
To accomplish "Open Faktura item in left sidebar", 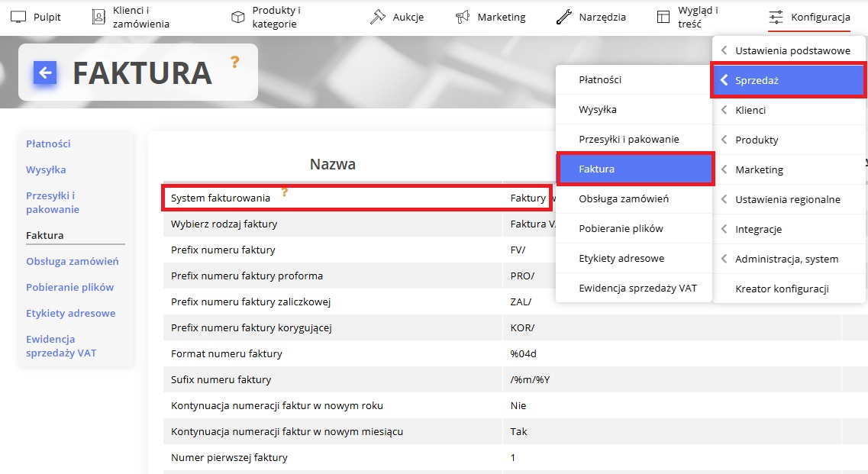I will pos(45,235).
